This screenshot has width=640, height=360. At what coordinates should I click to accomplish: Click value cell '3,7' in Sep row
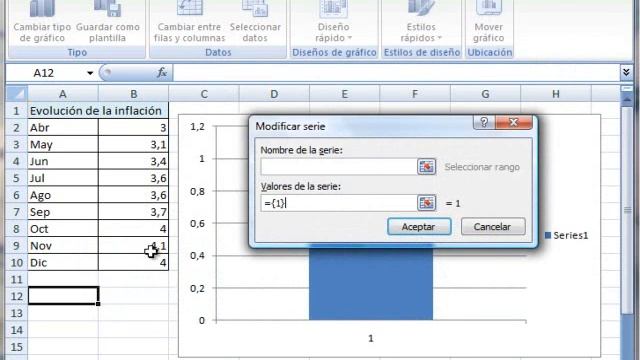click(133, 212)
